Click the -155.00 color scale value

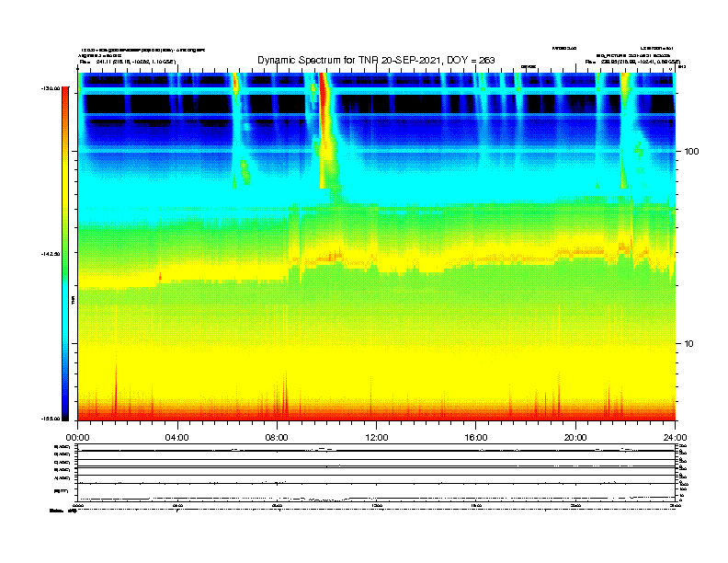coord(51,419)
